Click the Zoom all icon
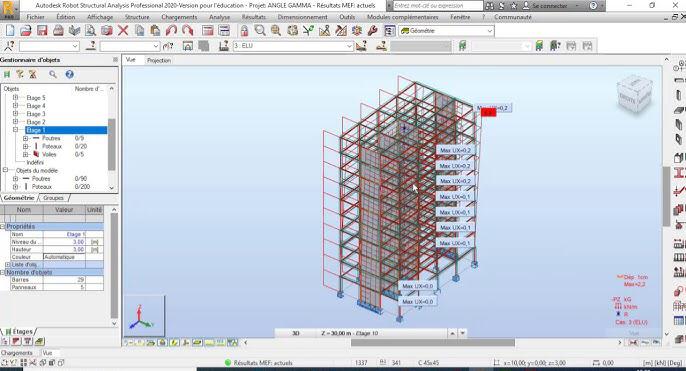This screenshot has height=371, width=686. click(276, 30)
